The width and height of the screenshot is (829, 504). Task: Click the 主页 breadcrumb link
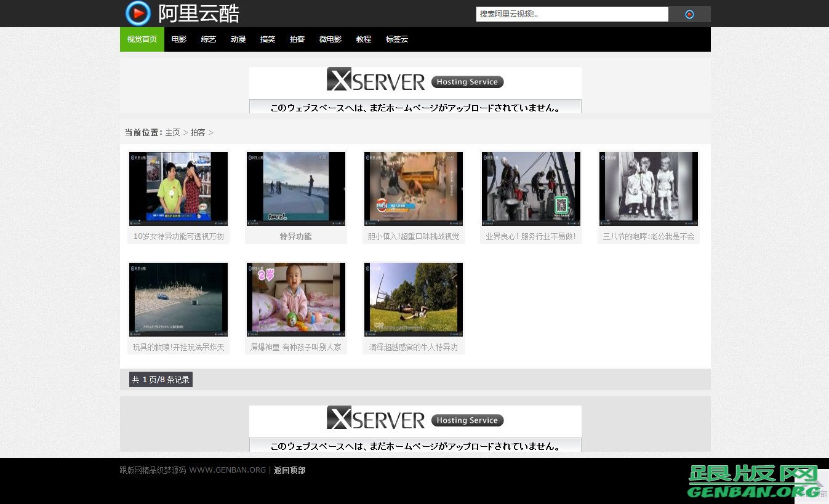(172, 132)
